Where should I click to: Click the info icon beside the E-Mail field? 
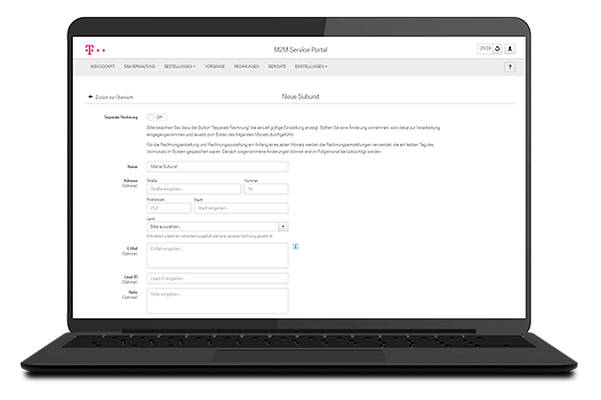point(296,246)
